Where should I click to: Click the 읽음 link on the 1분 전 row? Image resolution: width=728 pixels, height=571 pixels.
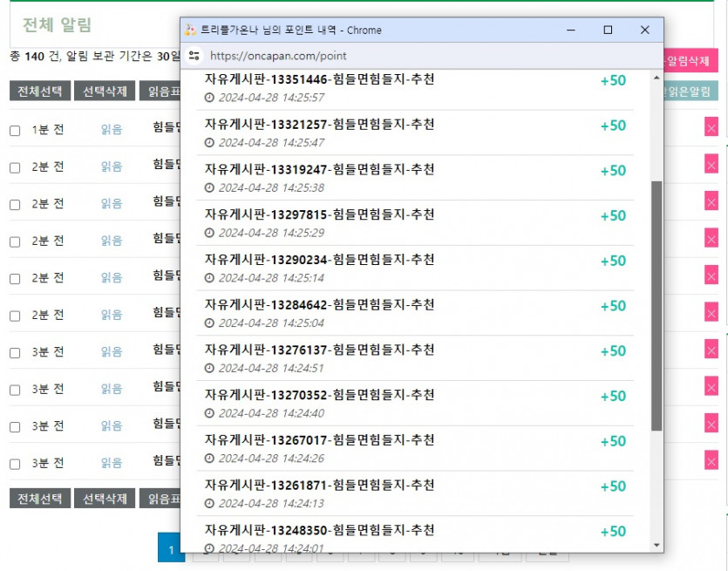pyautogui.click(x=112, y=130)
